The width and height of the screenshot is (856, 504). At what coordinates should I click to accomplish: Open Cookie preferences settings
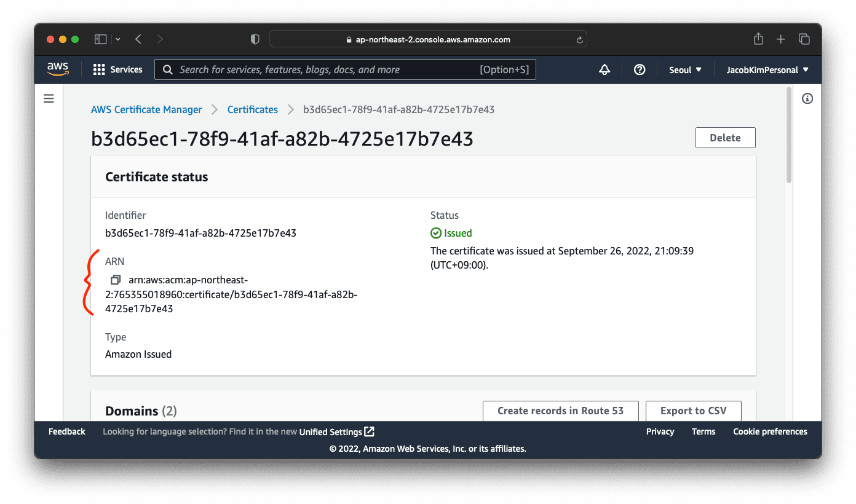coord(770,431)
